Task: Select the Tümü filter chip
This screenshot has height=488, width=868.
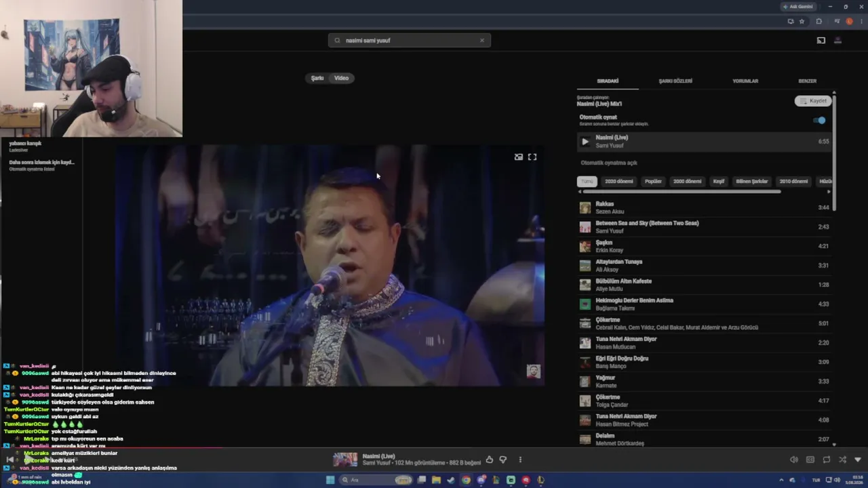Action: (587, 182)
